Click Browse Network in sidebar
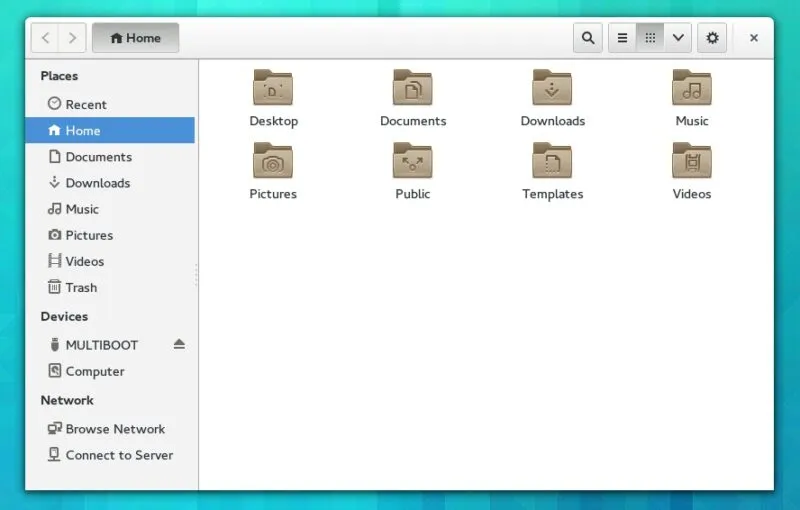This screenshot has width=800, height=510. click(x=110, y=428)
